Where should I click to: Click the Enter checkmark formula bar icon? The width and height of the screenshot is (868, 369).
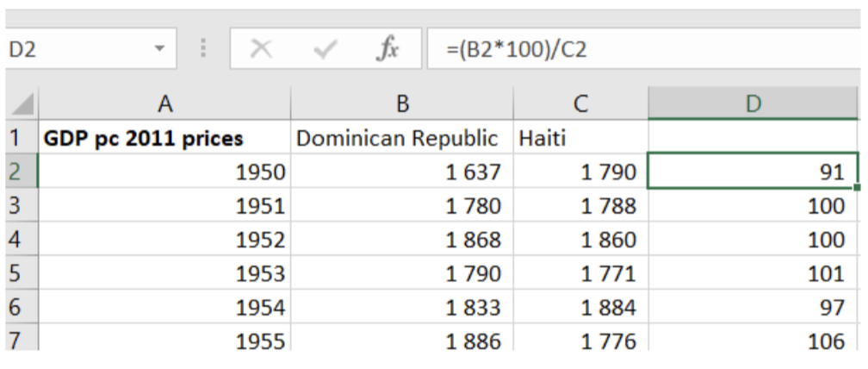tap(325, 50)
